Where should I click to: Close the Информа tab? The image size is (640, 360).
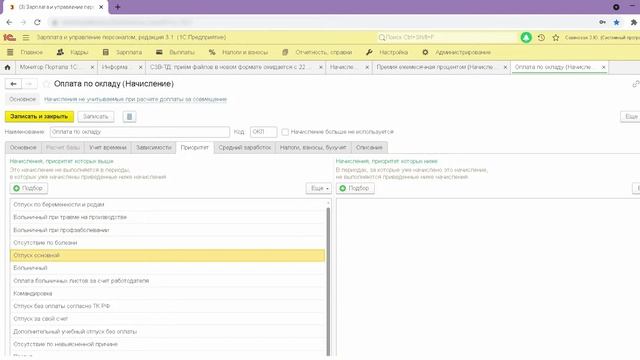pyautogui.click(x=140, y=67)
